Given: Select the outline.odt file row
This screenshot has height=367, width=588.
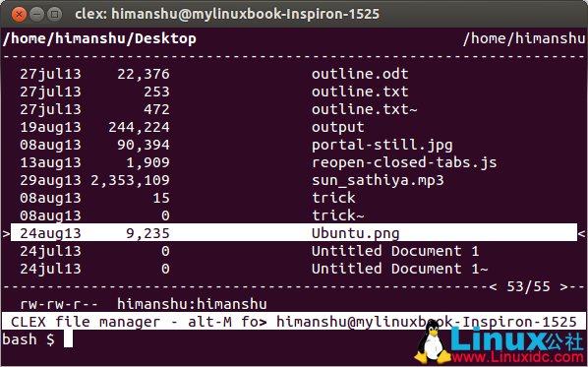Looking at the screenshot, I should tap(294, 74).
